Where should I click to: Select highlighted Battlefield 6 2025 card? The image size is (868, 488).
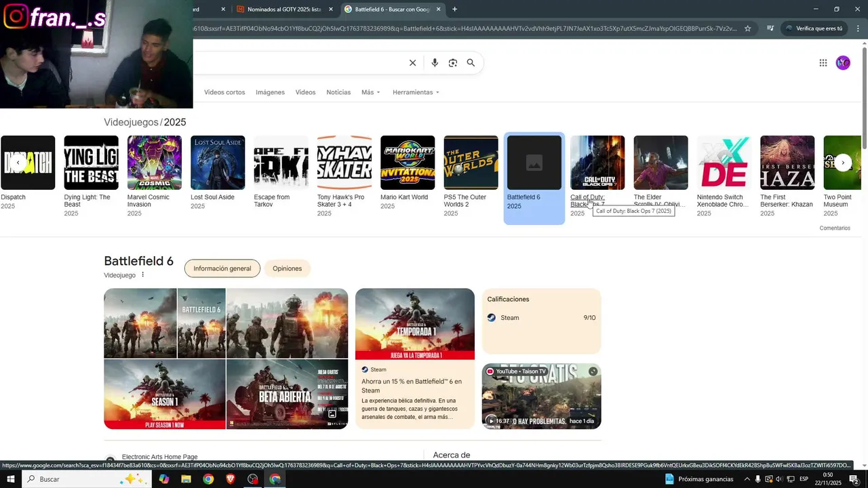coord(534,178)
